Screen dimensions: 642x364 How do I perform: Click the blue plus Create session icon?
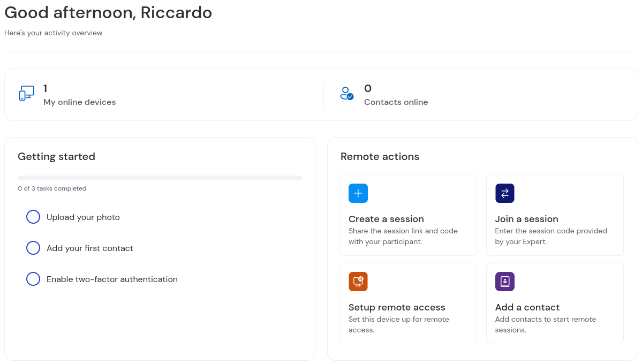click(358, 193)
